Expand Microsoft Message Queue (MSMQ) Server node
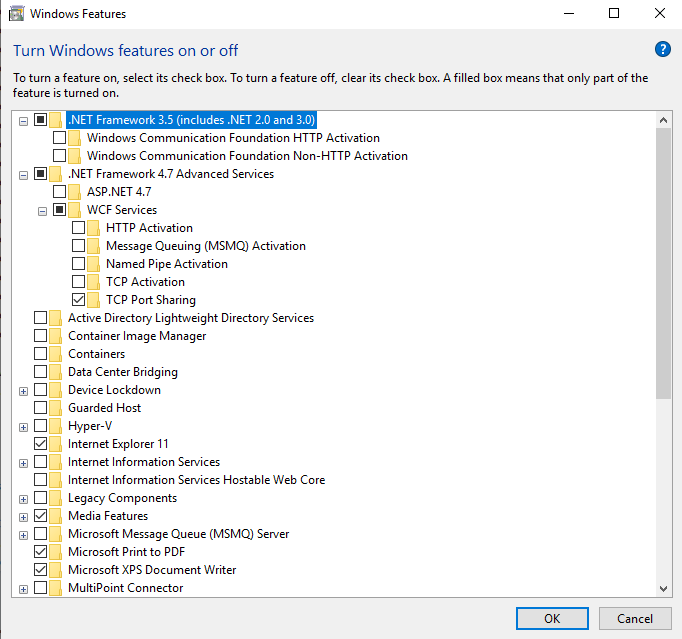The image size is (682, 639). 23,535
